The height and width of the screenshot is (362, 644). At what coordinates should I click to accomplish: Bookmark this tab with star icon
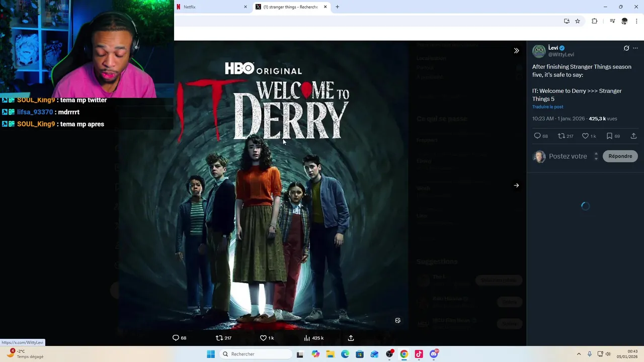point(578,21)
